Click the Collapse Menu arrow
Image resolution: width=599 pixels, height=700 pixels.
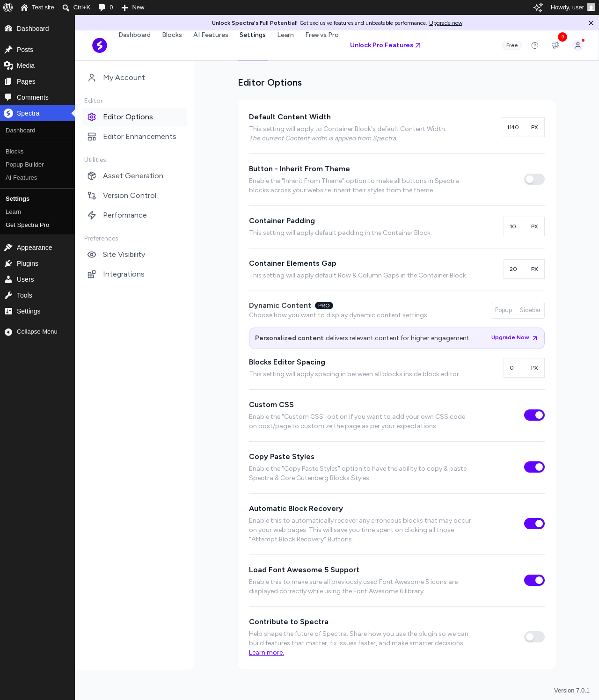[x=8, y=332]
